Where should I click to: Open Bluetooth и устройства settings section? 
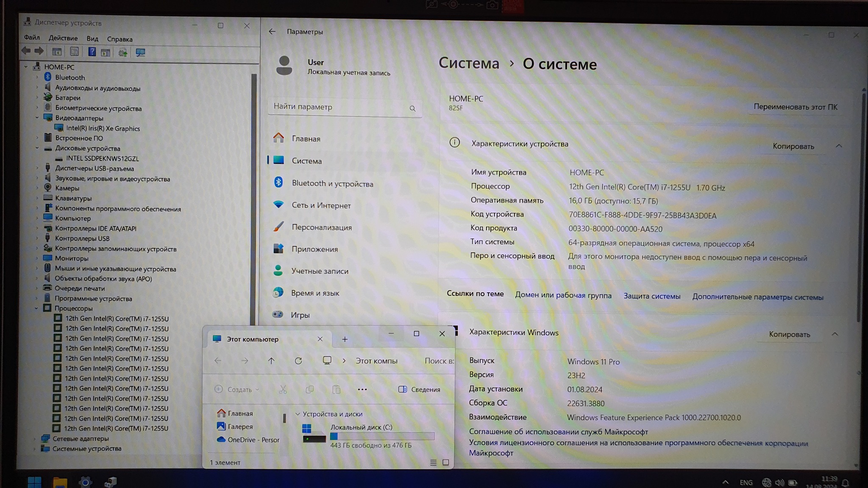click(x=332, y=183)
